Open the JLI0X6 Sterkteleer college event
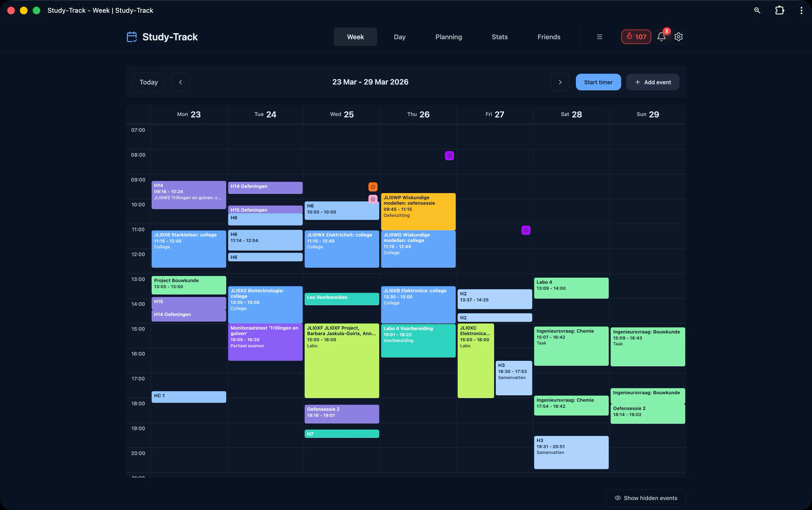The height and width of the screenshot is (510, 812). (189, 249)
